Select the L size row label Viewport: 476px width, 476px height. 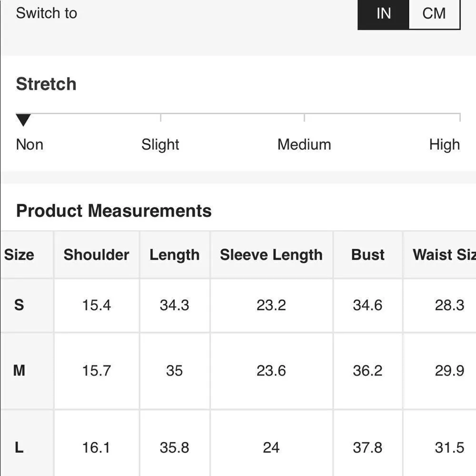pos(19,447)
